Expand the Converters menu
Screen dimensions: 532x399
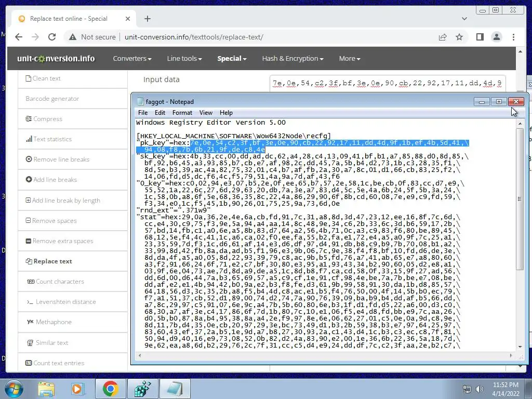(x=132, y=58)
